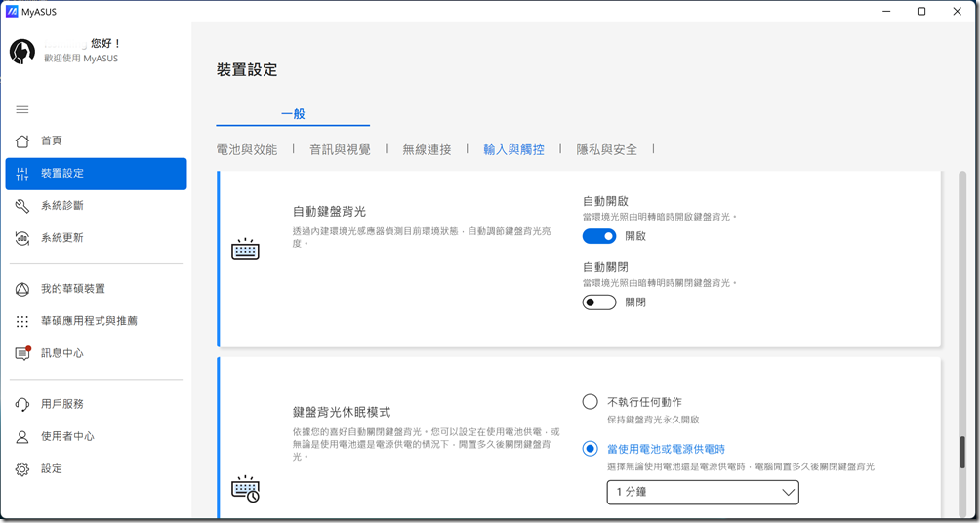
Task: Enable 自動關閉 keyboard backlight toggle
Action: (x=599, y=302)
